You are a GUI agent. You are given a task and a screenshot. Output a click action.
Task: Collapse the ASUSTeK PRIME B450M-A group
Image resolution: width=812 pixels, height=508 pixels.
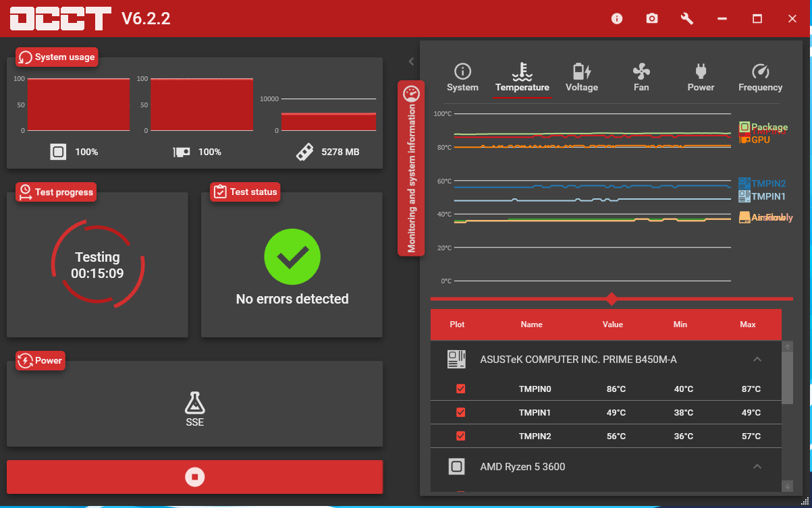tap(757, 359)
